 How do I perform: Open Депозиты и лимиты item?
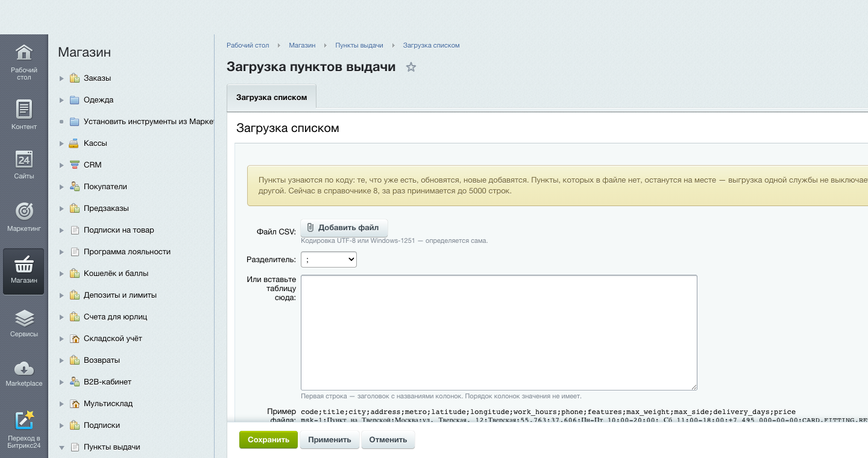pos(120,295)
